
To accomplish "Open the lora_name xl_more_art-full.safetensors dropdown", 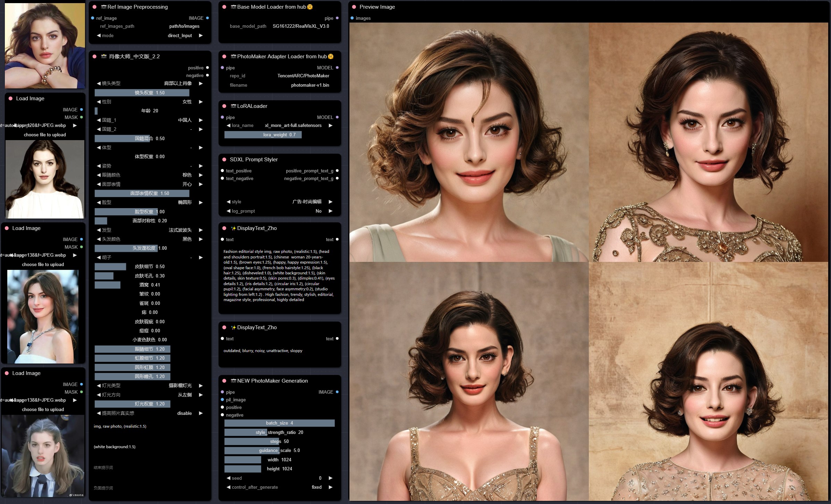I will (293, 126).
